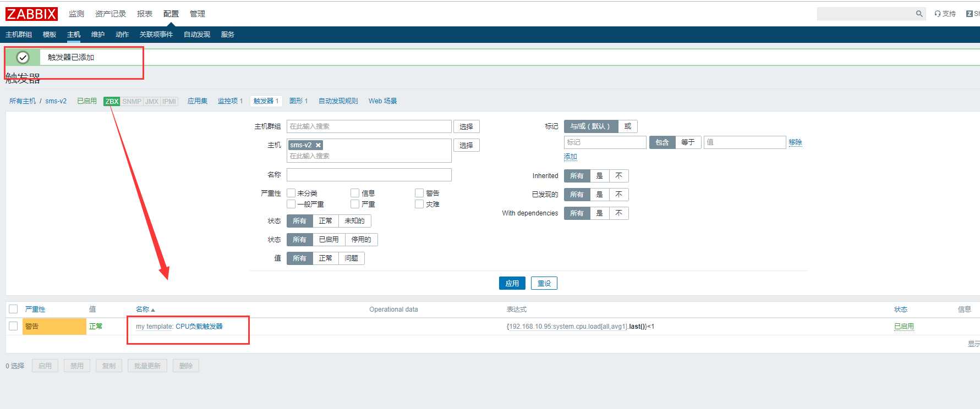Screen dimensions: 980x409
Task: Remove the sms-v2 host tag
Action: coord(318,145)
